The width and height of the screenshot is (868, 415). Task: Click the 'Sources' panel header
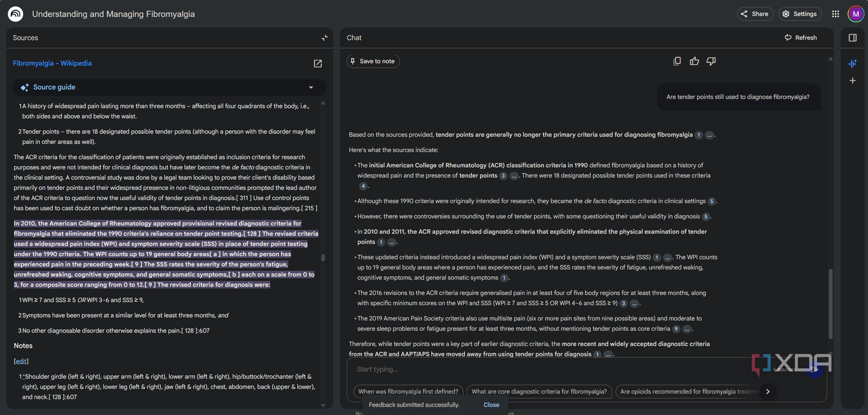(x=25, y=38)
